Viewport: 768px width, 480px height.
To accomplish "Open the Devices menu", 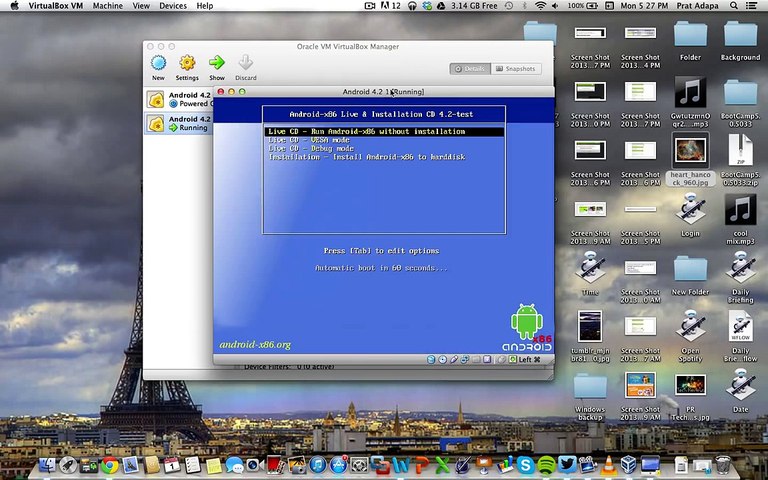I will tap(173, 6).
